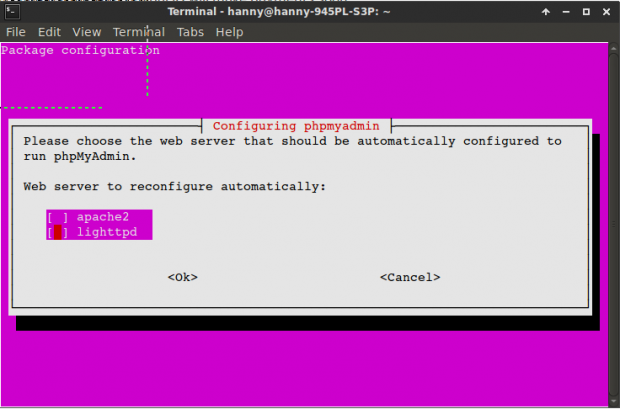Click the keep-above arrow icon in title bar
620x409 pixels.
point(546,12)
